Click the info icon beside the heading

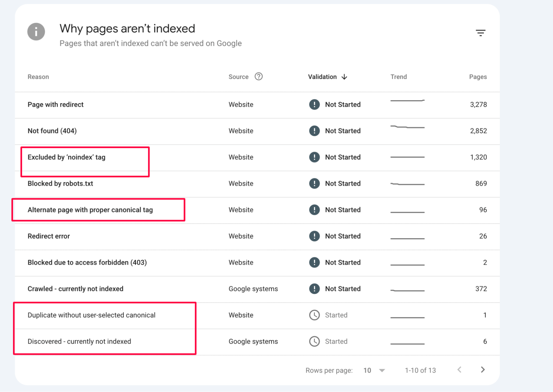point(36,32)
